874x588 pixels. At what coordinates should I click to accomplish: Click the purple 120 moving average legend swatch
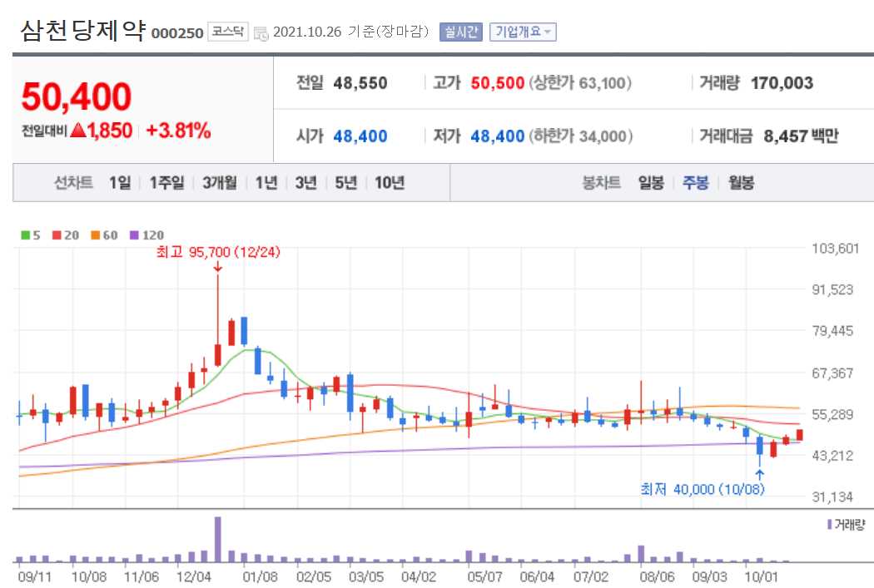134,235
